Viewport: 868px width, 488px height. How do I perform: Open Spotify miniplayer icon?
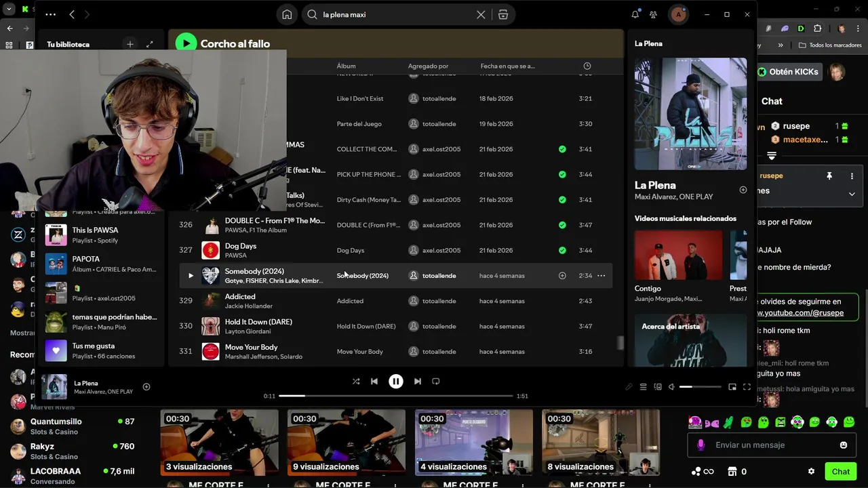coord(732,387)
